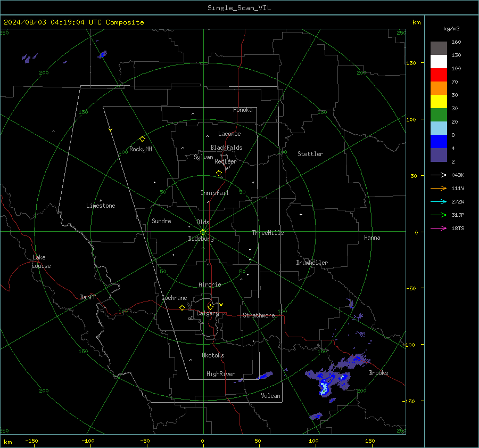Click the green 31JP arrow icon
The width and height of the screenshot is (479, 448).
[439, 215]
